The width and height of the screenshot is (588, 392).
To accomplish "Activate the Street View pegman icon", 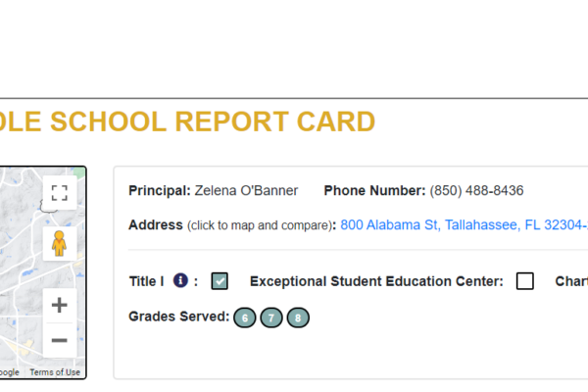I will [59, 242].
